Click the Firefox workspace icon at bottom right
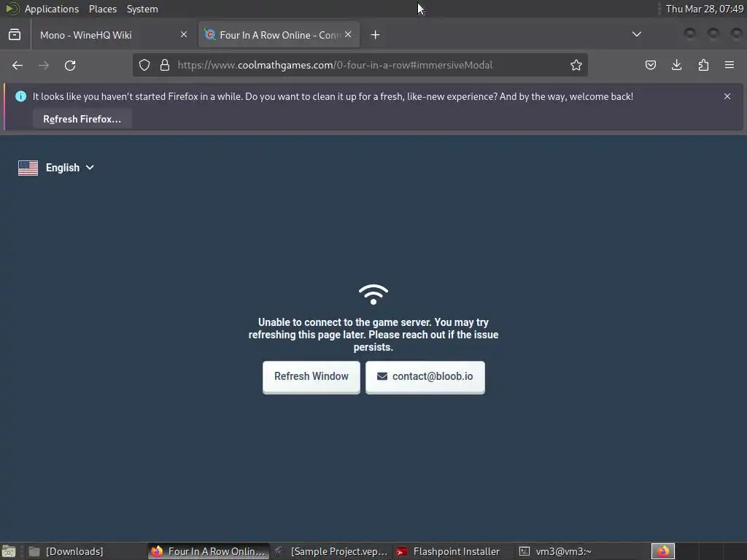Screen dimensions: 747x560 (662, 551)
